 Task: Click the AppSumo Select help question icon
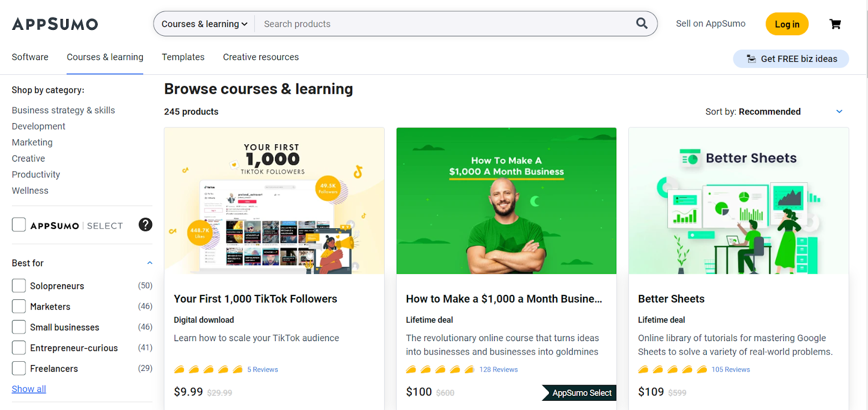click(145, 225)
